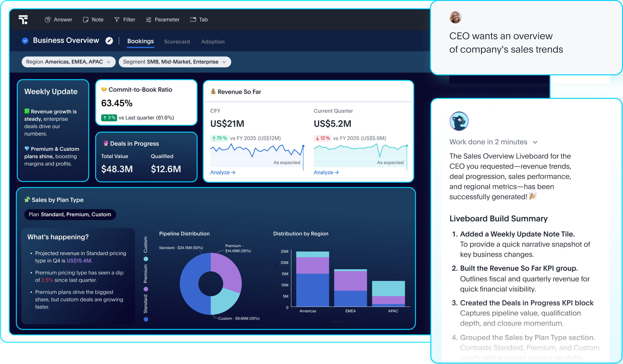Click the US$15.4M projected revenue text
Viewport: 623px width, 364px height.
point(79,261)
